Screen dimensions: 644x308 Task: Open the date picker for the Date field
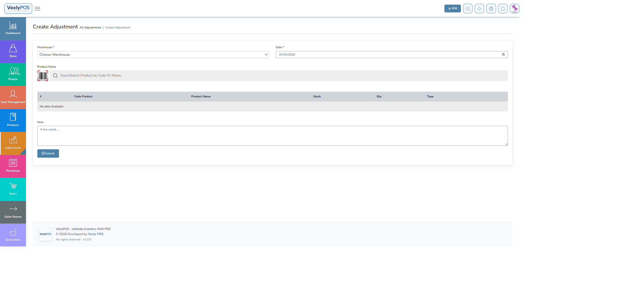[503, 54]
